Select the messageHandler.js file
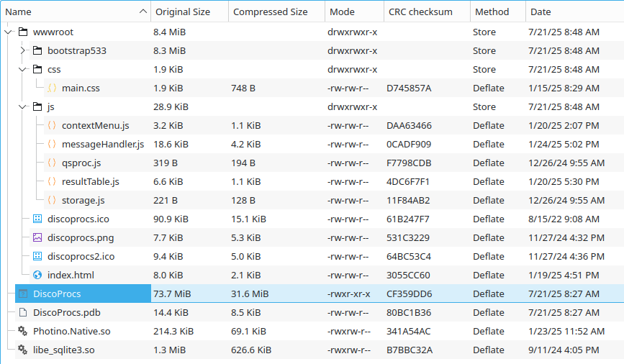Screen dimensions: 624x364 pyautogui.click(x=102, y=145)
